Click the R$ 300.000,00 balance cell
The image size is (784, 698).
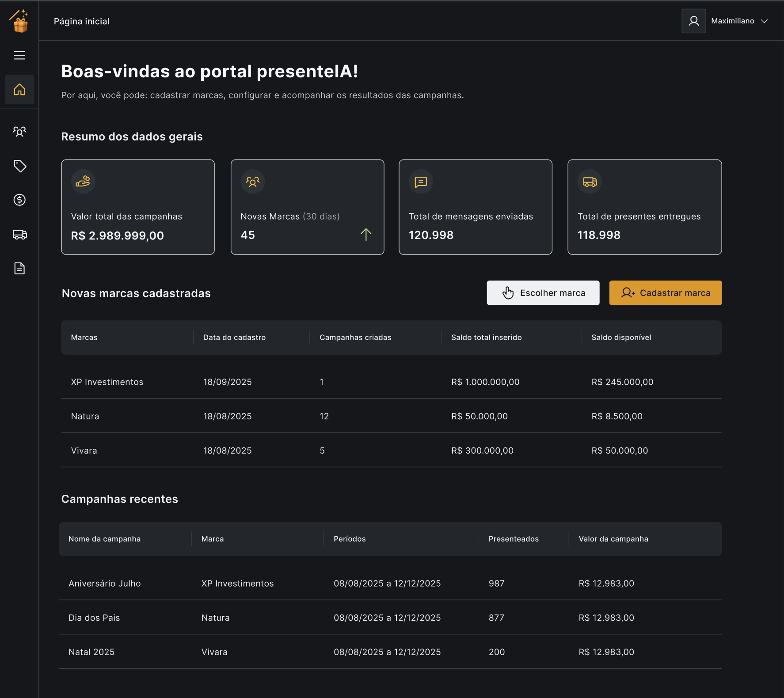pos(482,451)
